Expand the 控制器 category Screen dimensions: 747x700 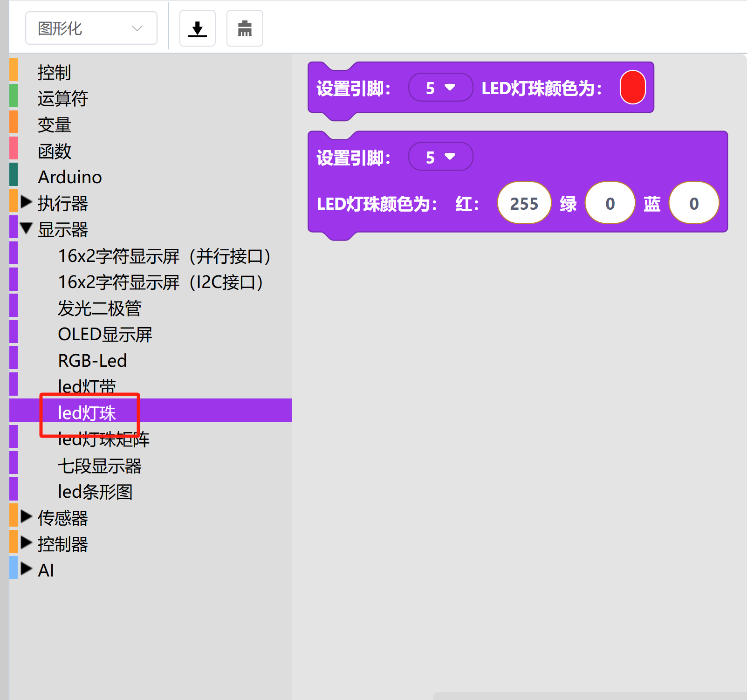27,543
